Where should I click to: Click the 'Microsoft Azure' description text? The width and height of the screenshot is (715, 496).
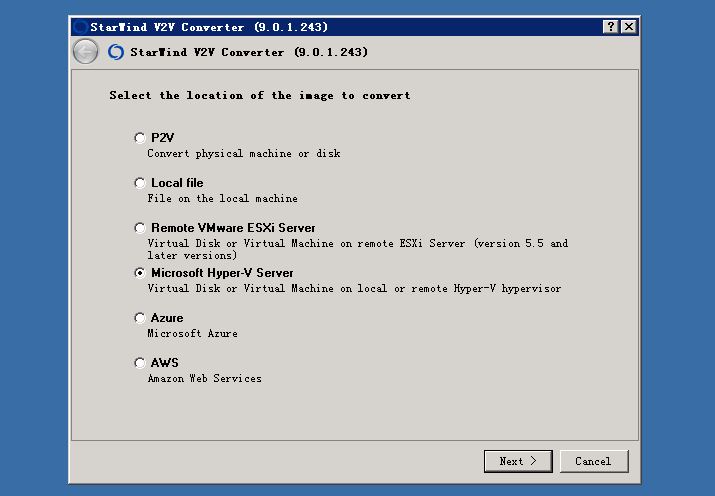coord(192,334)
